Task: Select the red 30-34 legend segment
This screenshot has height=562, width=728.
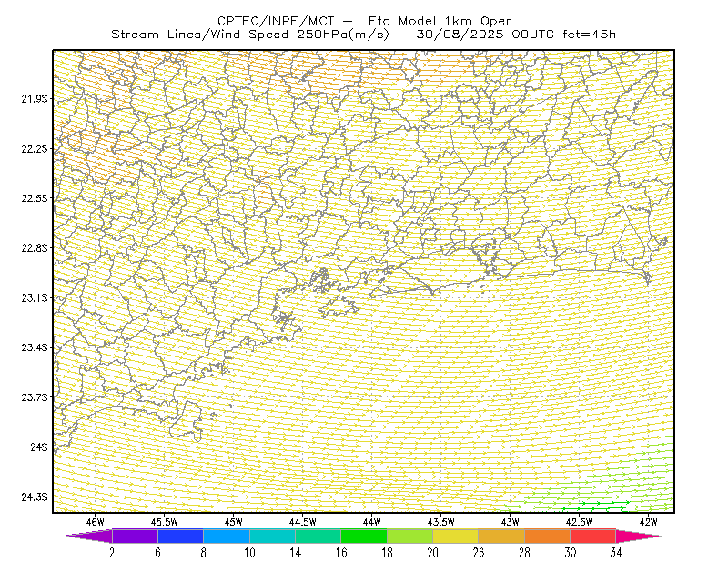Action: pyautogui.click(x=593, y=536)
